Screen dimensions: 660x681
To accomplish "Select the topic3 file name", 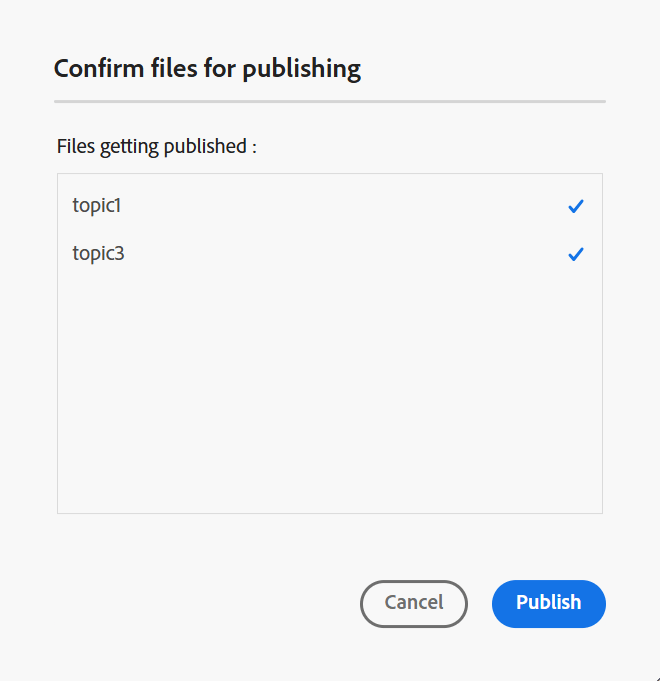I will [98, 254].
